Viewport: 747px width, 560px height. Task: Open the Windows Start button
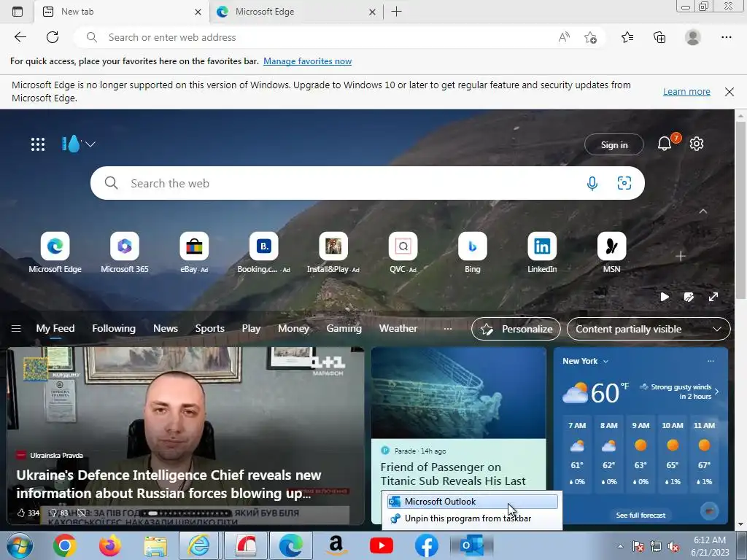coord(20,545)
